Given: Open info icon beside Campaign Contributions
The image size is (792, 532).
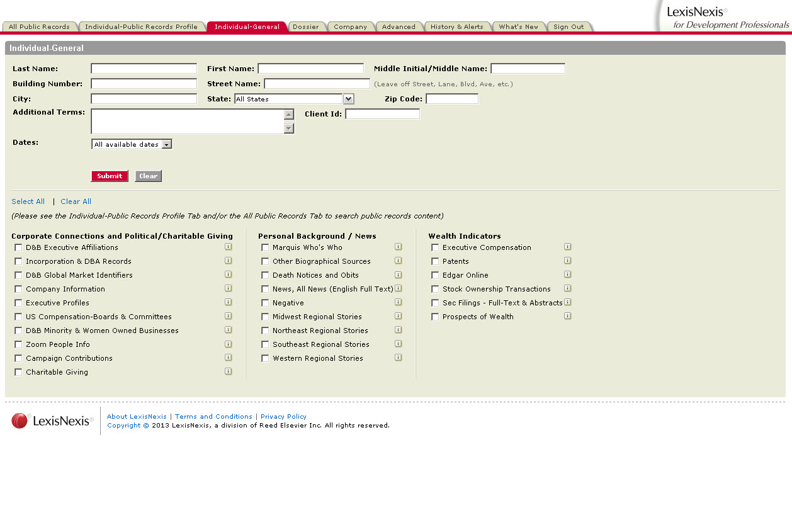Looking at the screenshot, I should tap(228, 358).
